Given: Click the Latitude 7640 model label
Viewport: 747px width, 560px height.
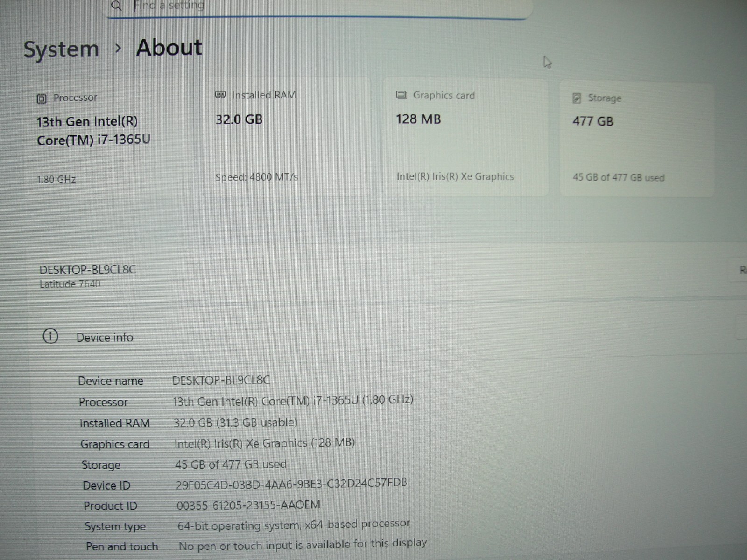Looking at the screenshot, I should [70, 284].
